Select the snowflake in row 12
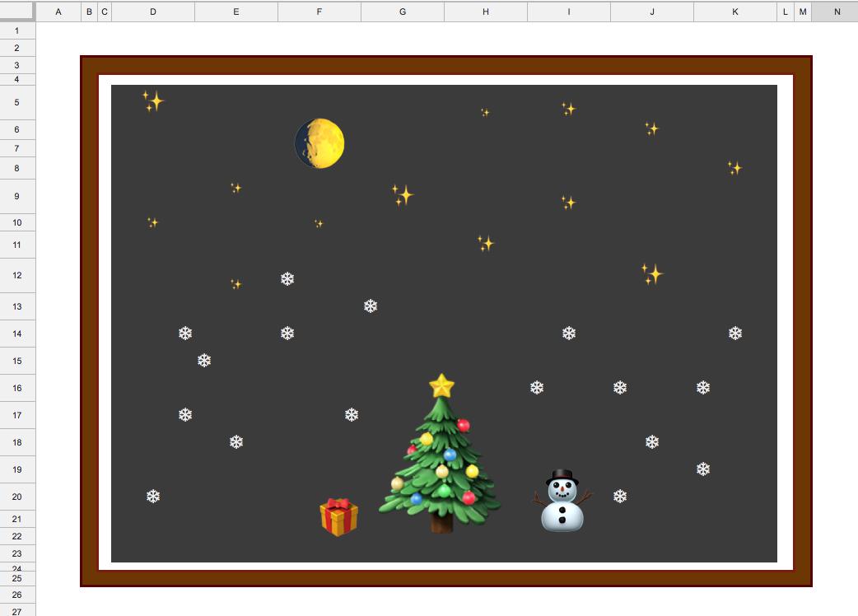The width and height of the screenshot is (858, 616). (287, 279)
